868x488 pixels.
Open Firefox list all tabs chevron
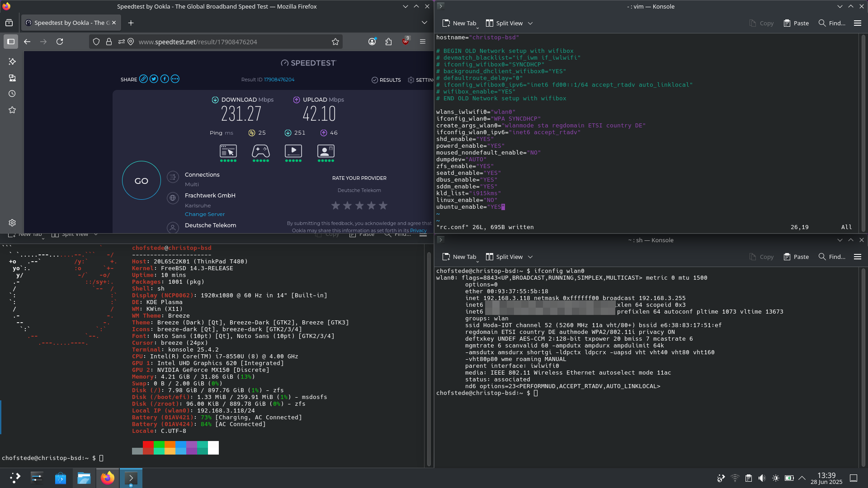click(424, 23)
